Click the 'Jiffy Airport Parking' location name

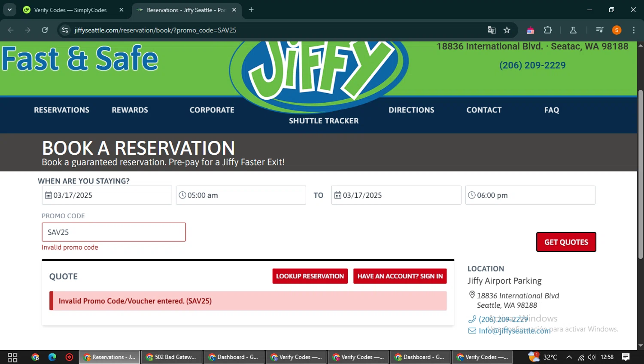(x=504, y=281)
